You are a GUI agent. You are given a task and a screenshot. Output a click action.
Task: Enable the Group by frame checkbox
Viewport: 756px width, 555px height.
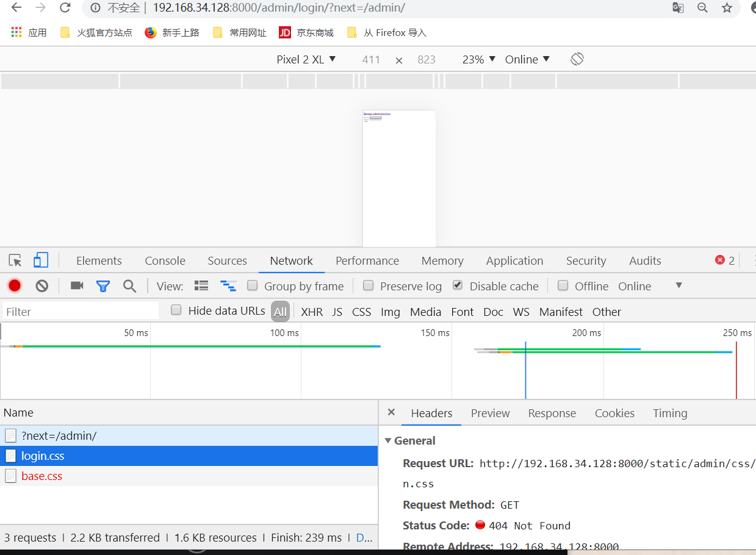point(252,285)
